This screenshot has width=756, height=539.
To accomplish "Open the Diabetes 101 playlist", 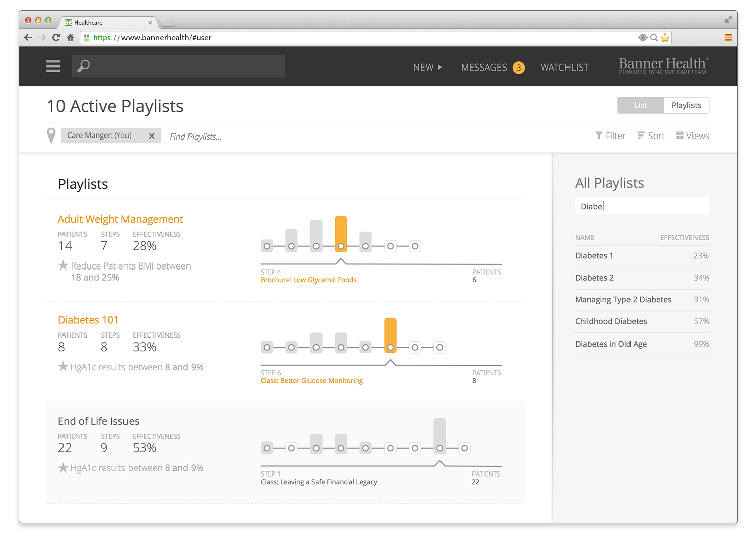I will (88, 320).
